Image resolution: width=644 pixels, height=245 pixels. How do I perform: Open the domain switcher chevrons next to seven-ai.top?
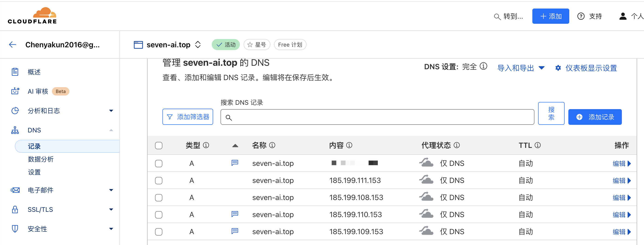[x=198, y=45]
